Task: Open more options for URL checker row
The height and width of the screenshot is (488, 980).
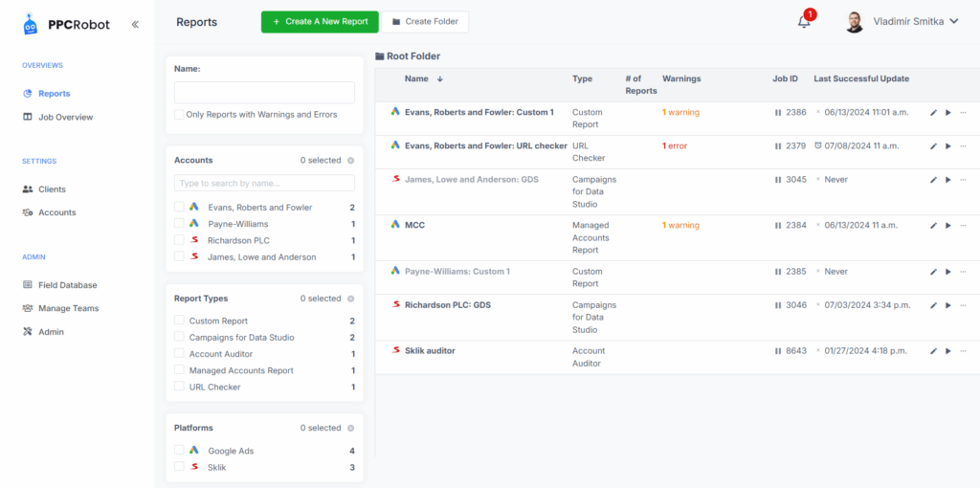Action: 963,146
